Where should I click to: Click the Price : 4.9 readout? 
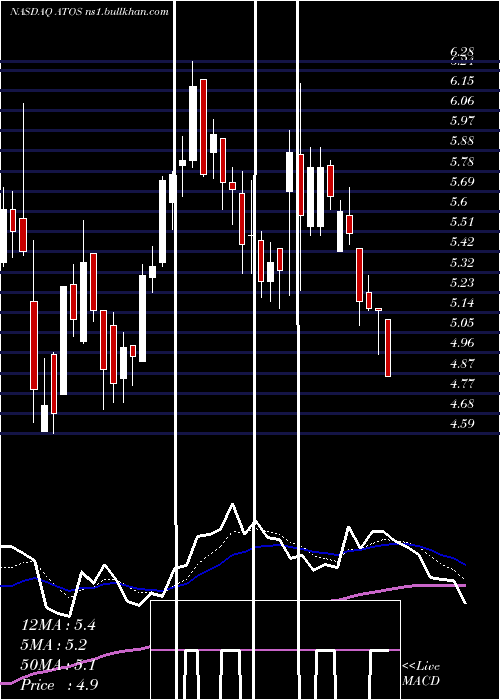[60, 685]
